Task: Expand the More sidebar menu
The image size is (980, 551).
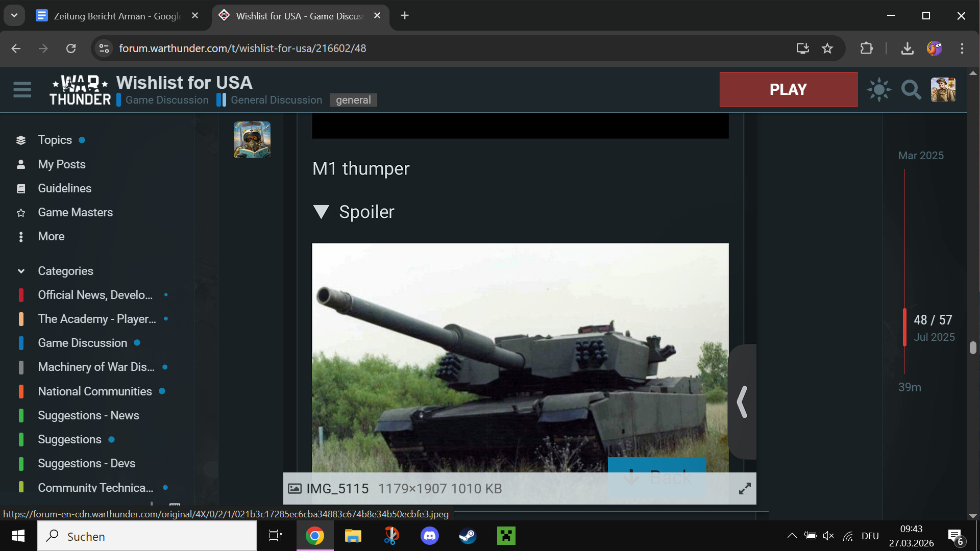Action: [x=51, y=236]
